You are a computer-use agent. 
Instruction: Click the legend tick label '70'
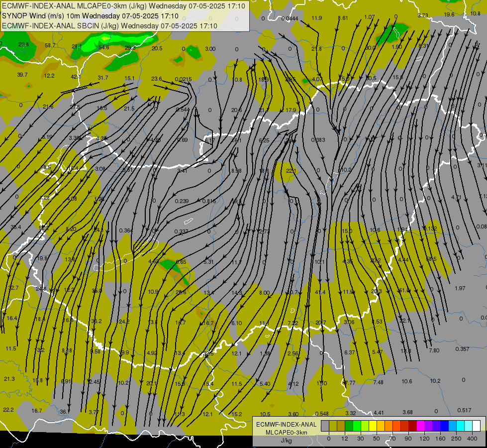(392, 439)
